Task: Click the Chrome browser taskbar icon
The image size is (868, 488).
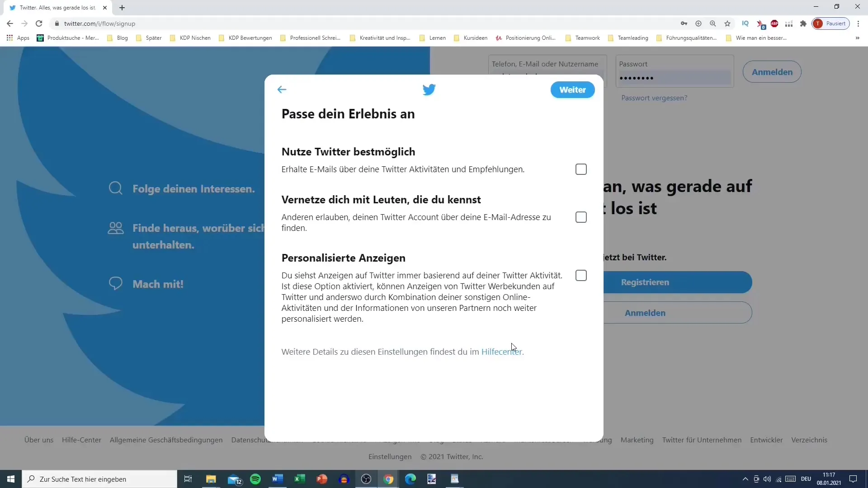Action: [x=388, y=479]
